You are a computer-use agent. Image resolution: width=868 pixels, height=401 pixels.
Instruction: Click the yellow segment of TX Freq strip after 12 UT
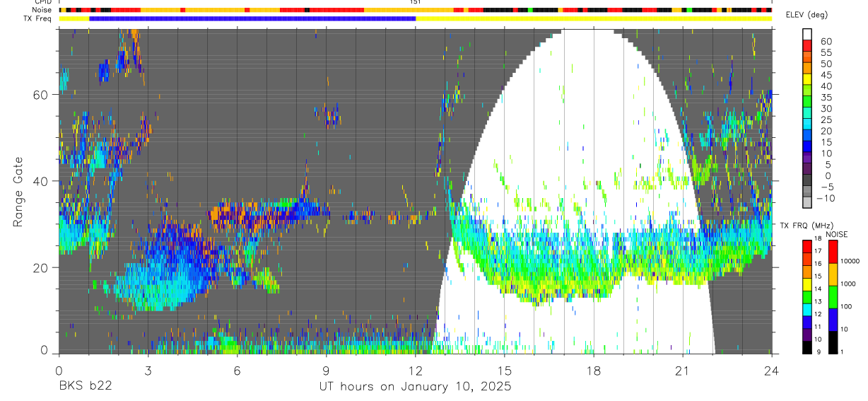[594, 18]
